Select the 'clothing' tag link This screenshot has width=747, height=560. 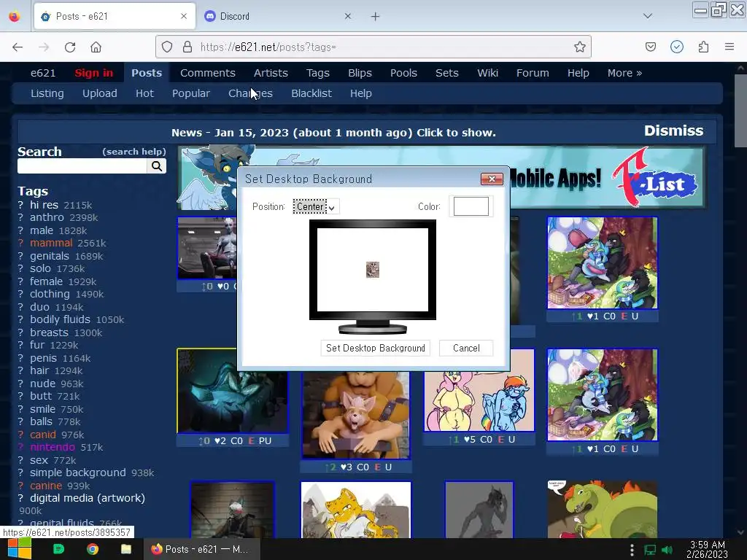click(x=50, y=294)
